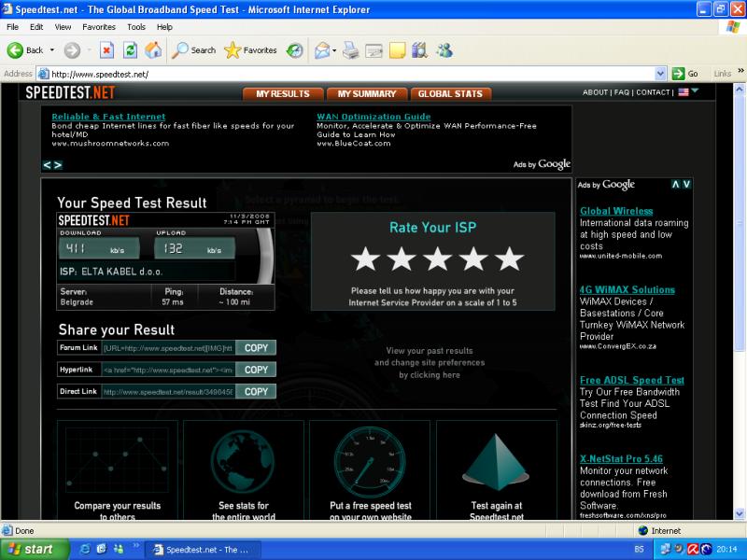Click the yellow note toolbar icon

tap(398, 50)
